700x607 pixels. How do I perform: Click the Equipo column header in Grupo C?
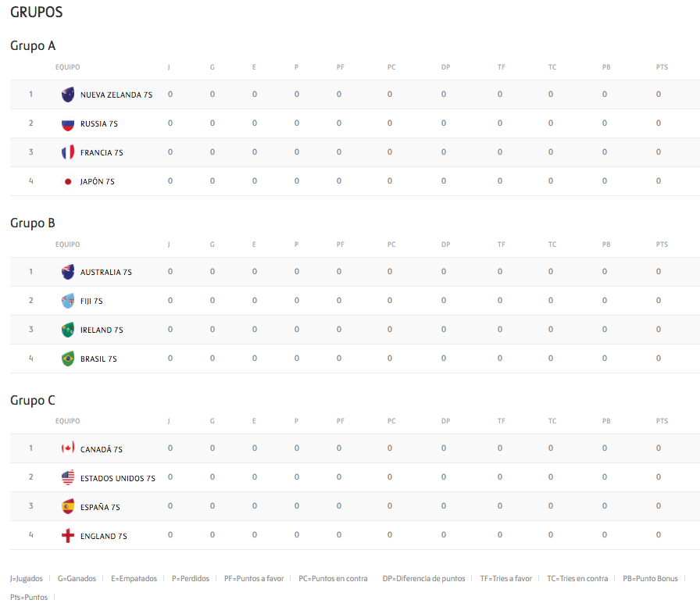point(68,421)
